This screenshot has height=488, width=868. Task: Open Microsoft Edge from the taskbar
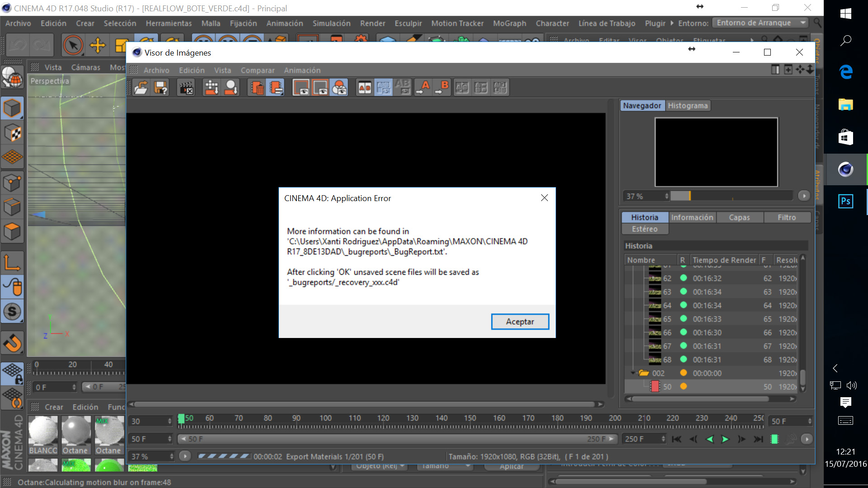(x=846, y=72)
